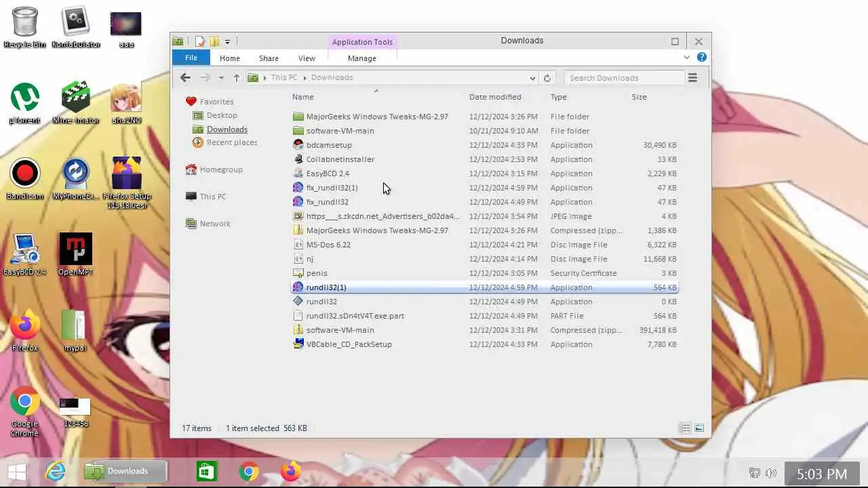The height and width of the screenshot is (488, 868).
Task: Click the Search Downloads field
Action: (x=624, y=78)
